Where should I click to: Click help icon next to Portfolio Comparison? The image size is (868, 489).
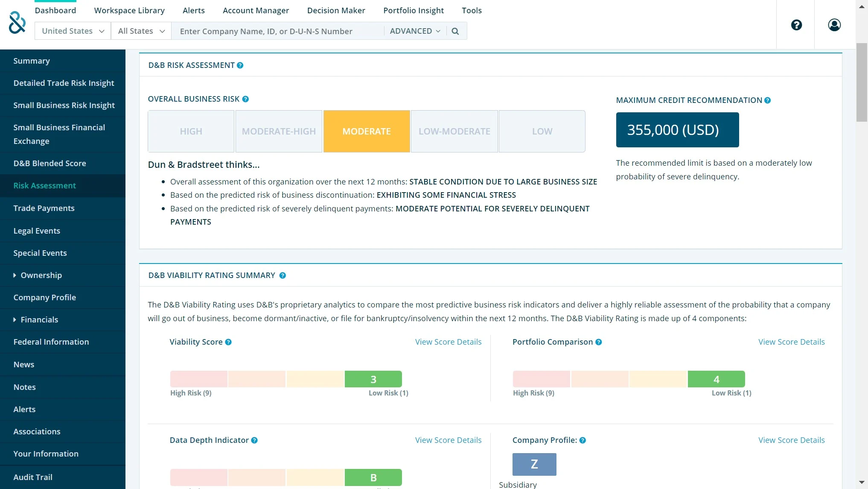(599, 342)
